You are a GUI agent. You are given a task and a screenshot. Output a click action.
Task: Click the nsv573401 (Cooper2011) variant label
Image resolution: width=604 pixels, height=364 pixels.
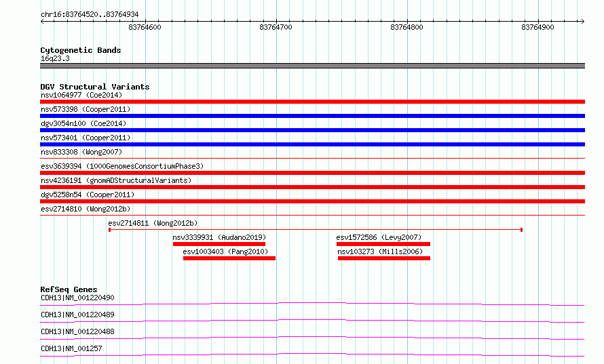[86, 138]
